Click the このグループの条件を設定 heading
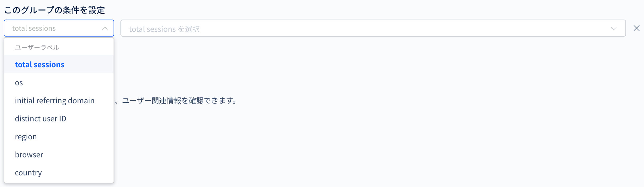Screen dimensions: 644x187 [55, 10]
